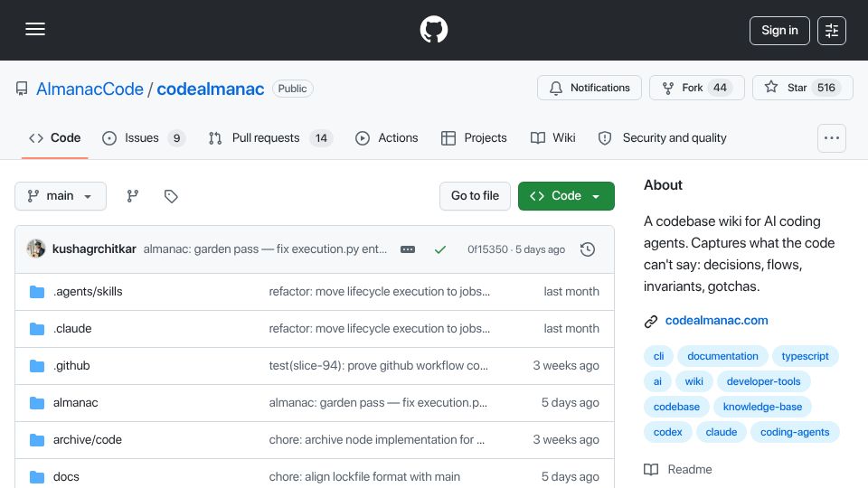This screenshot has height=488, width=868.
Task: Click the Sign in button
Action: pos(779,31)
